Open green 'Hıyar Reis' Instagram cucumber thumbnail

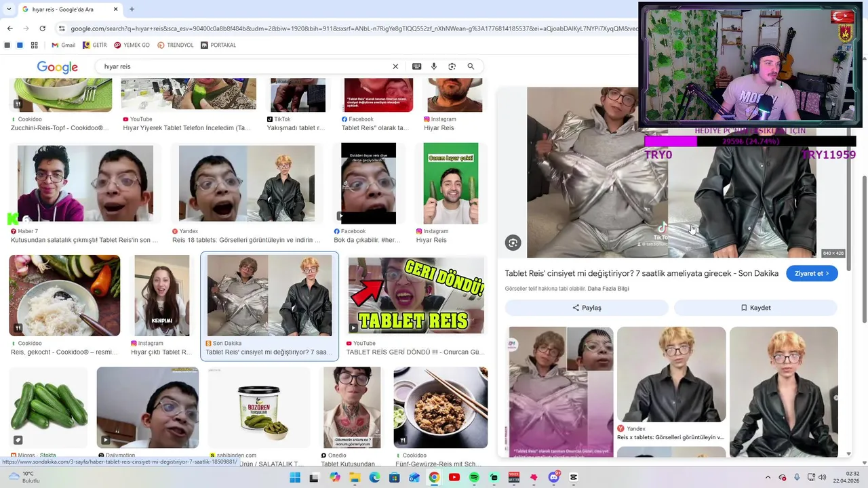point(450,184)
